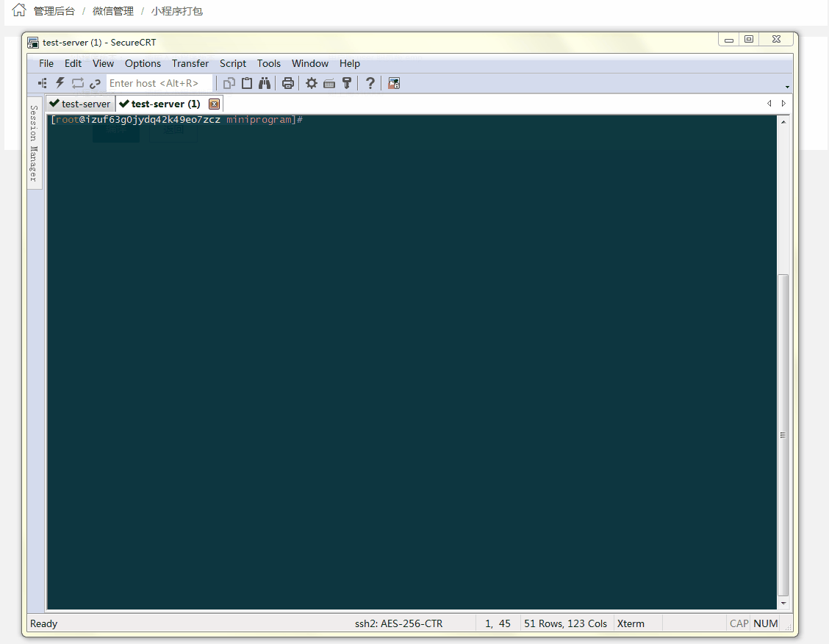The width and height of the screenshot is (829, 644).
Task: Open Session Options gear icon
Action: coord(312,83)
